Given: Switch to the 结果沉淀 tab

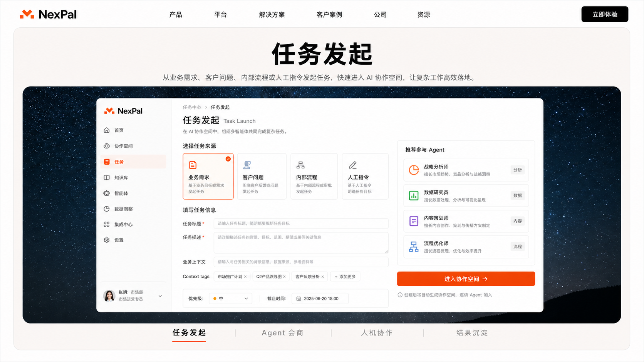Looking at the screenshot, I should (x=472, y=333).
